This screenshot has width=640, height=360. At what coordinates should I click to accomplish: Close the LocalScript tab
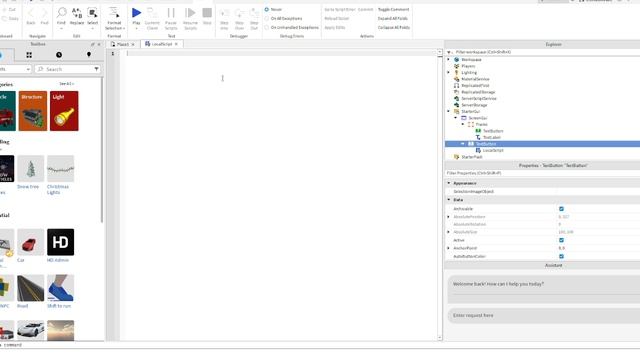click(x=176, y=44)
